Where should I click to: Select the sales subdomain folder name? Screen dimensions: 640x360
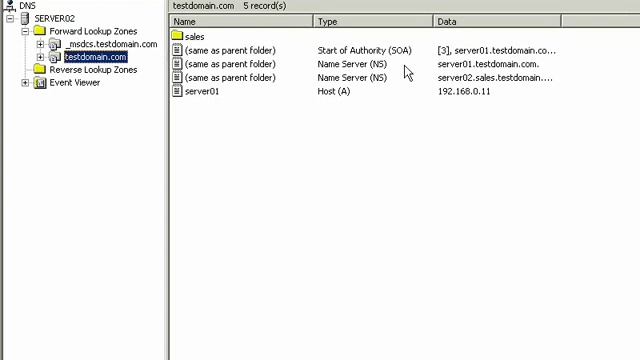point(194,37)
